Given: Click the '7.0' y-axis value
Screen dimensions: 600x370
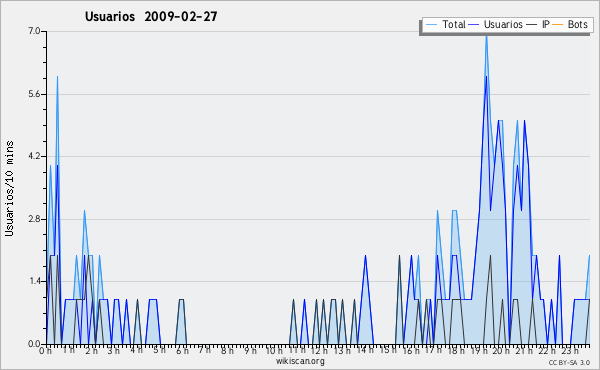Looking at the screenshot, I should (x=34, y=31).
